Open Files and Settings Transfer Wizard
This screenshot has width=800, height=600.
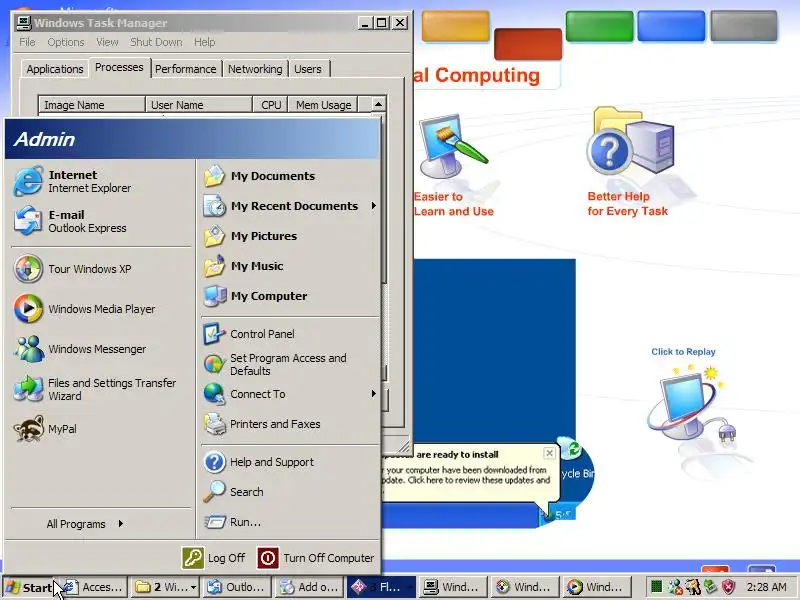[x=101, y=389]
